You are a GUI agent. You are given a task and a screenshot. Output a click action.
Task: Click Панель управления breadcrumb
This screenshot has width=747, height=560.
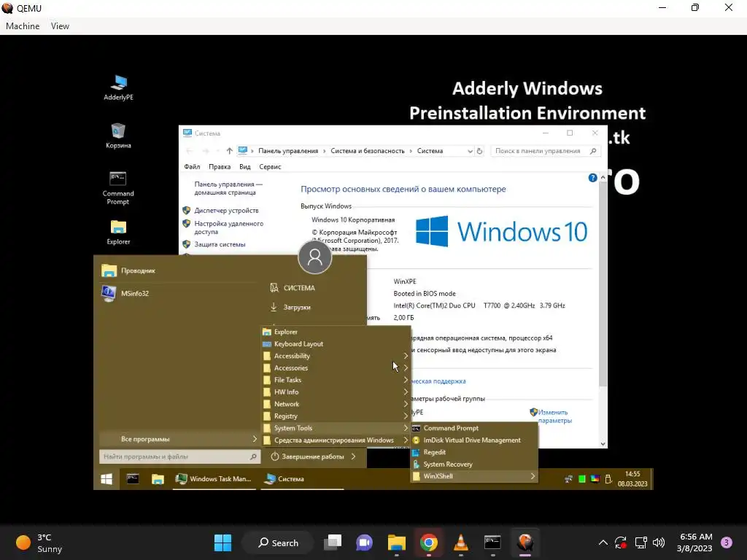pos(288,151)
